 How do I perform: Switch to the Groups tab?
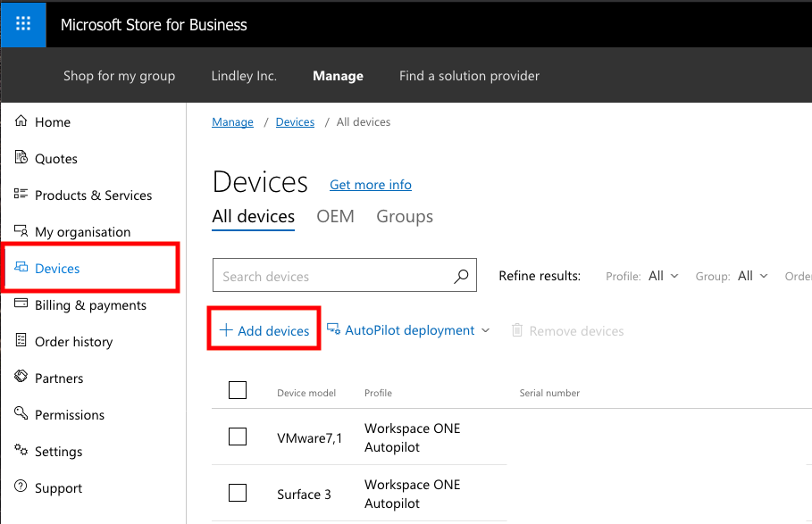[x=405, y=217]
